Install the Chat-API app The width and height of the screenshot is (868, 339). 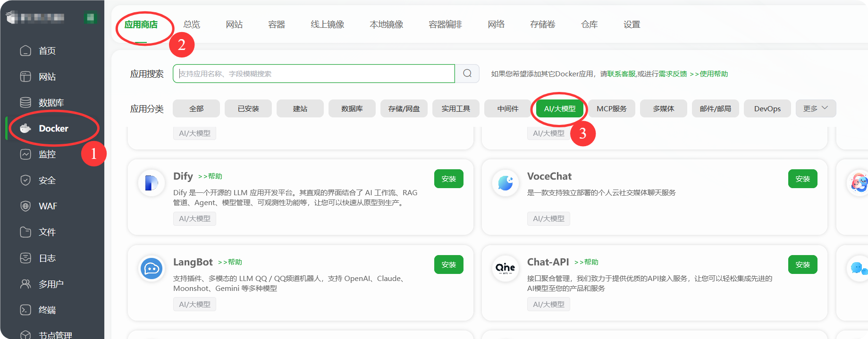click(x=803, y=265)
